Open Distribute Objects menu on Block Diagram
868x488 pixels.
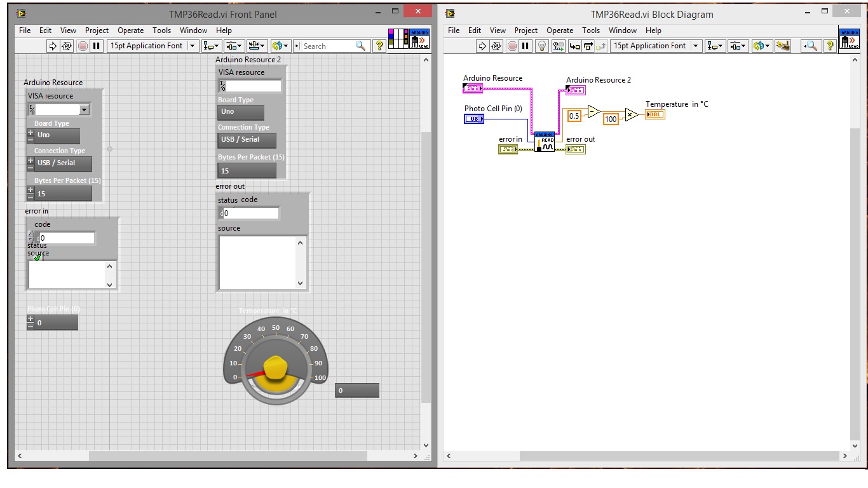coord(738,46)
